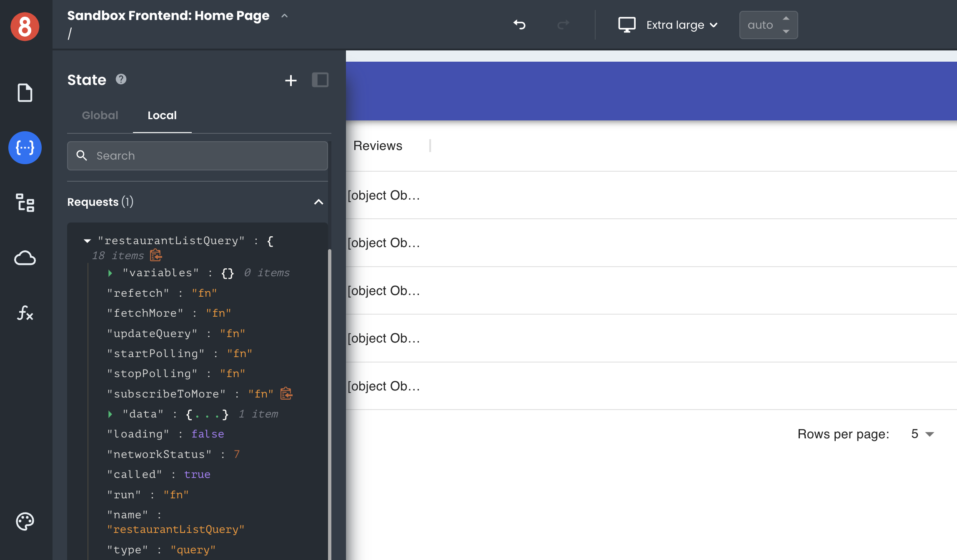
Task: Open the functions fx sidebar icon
Action: [25, 313]
